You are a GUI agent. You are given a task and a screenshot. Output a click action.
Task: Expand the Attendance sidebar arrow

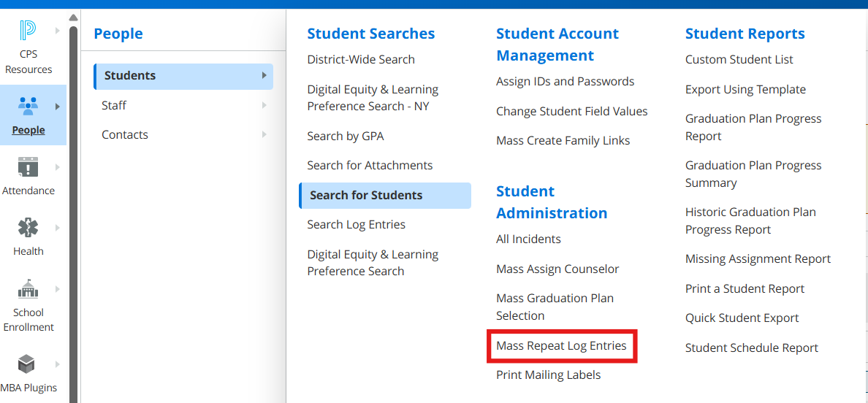58,167
